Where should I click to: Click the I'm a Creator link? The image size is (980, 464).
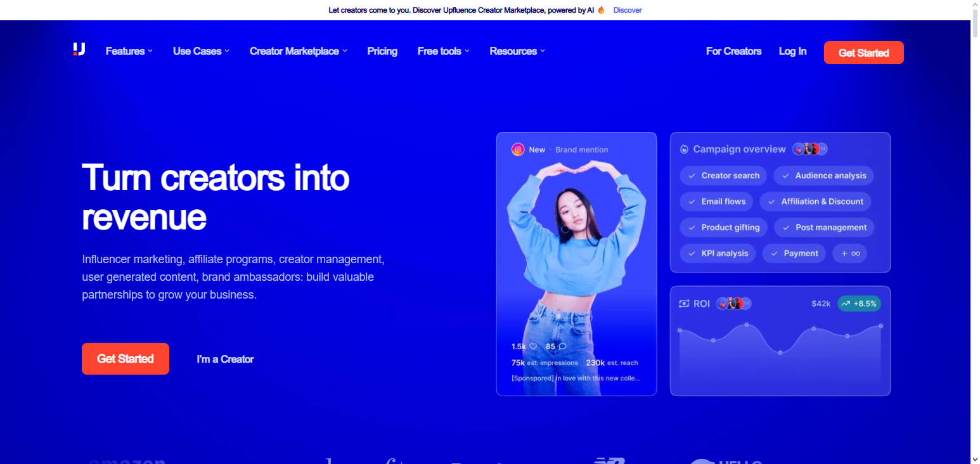click(225, 359)
